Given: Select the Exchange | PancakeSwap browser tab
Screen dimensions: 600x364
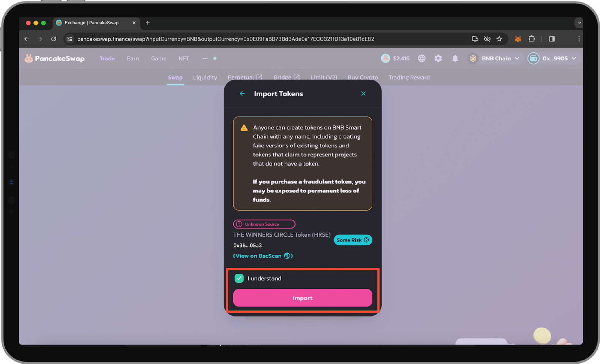Looking at the screenshot, I should pos(96,23).
